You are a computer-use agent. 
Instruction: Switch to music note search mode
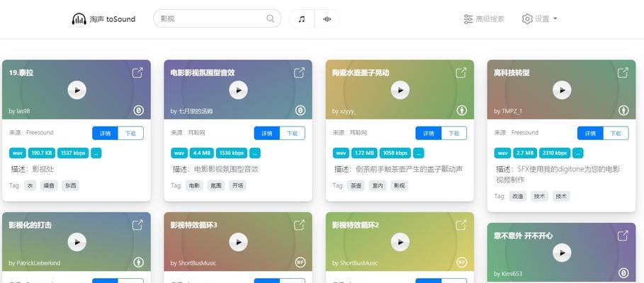coord(302,19)
